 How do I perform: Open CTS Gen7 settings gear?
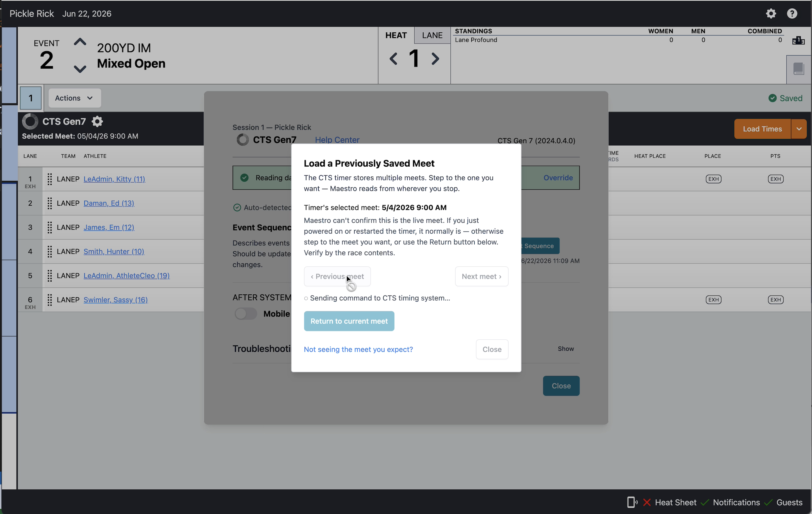[97, 121]
